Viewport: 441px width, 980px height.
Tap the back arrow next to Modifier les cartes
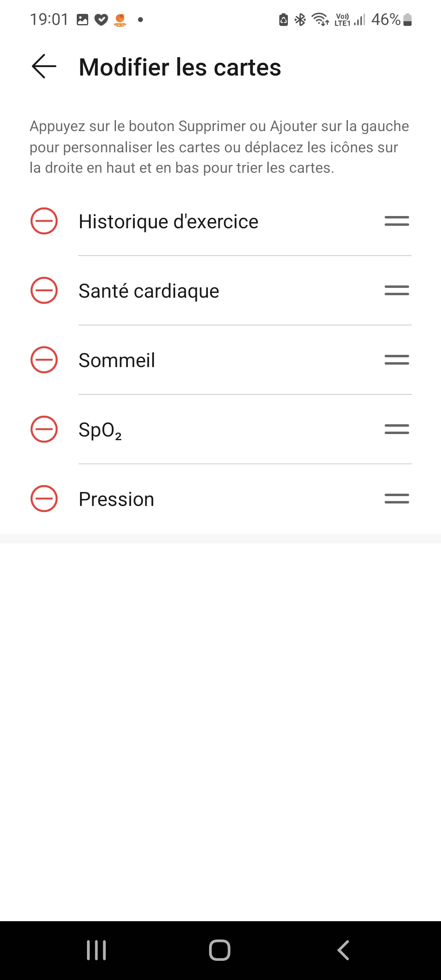(44, 67)
